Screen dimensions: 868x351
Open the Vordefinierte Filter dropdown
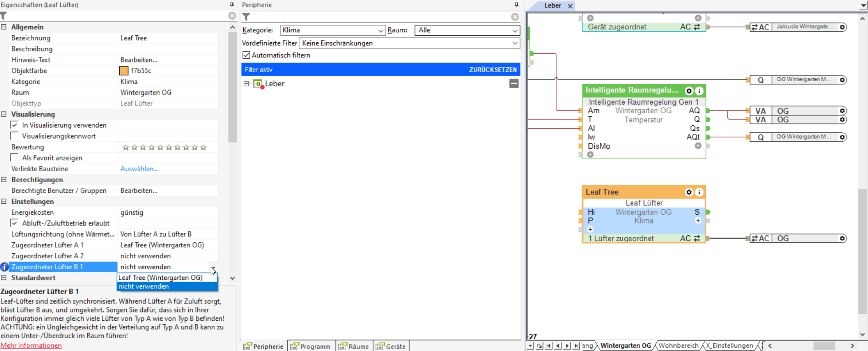point(515,43)
